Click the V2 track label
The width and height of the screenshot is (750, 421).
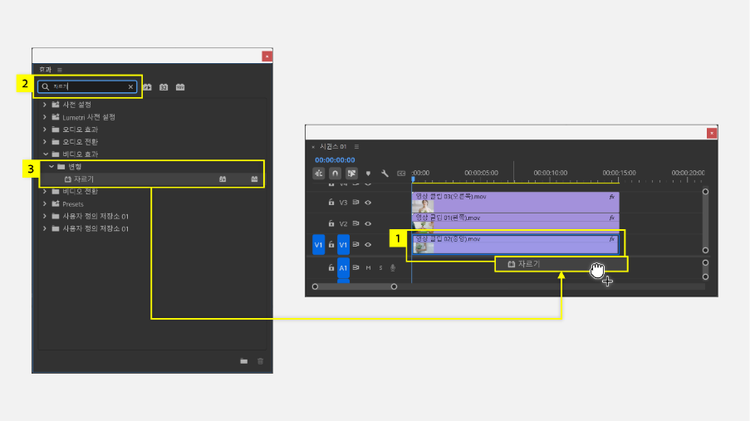[343, 223]
